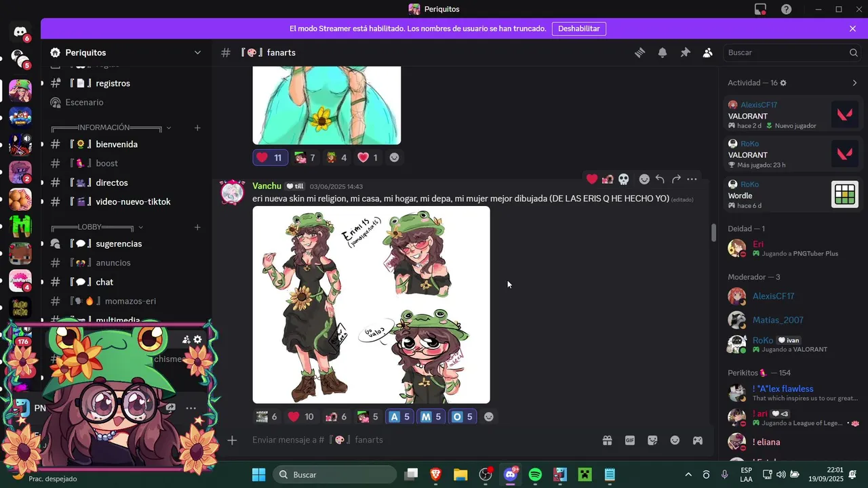The image size is (868, 488).
Task: Expand the Actividad section chevron
Action: click(854, 83)
